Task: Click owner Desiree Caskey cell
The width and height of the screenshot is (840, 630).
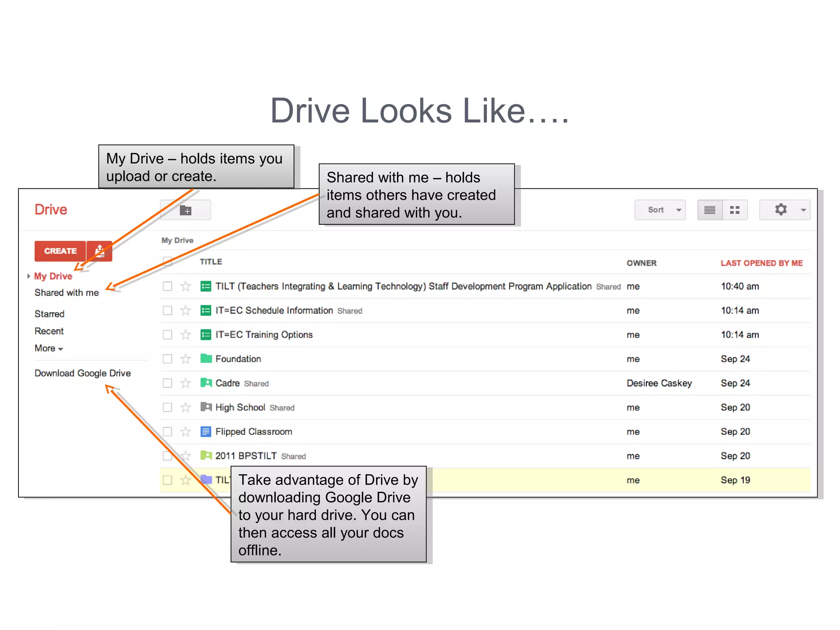Action: click(659, 383)
